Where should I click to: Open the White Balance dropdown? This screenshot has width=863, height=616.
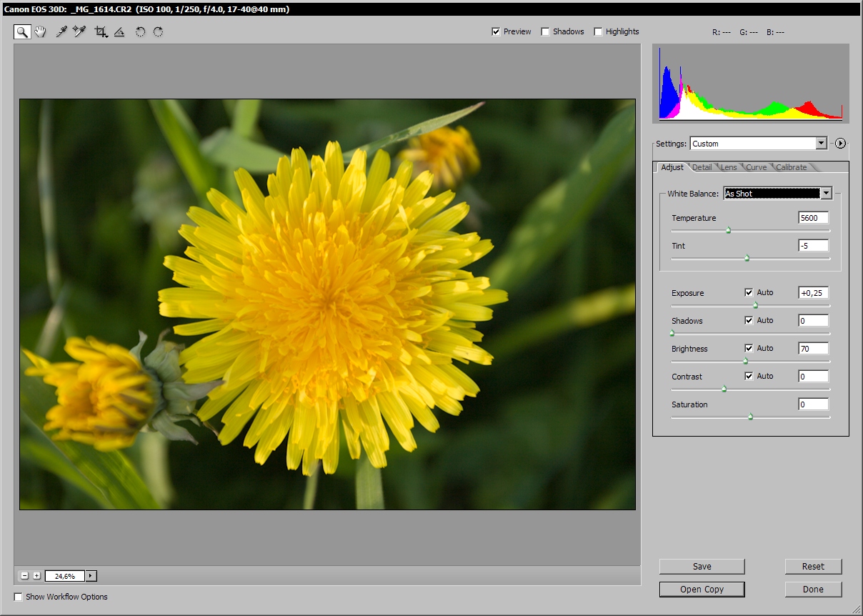[x=778, y=193]
